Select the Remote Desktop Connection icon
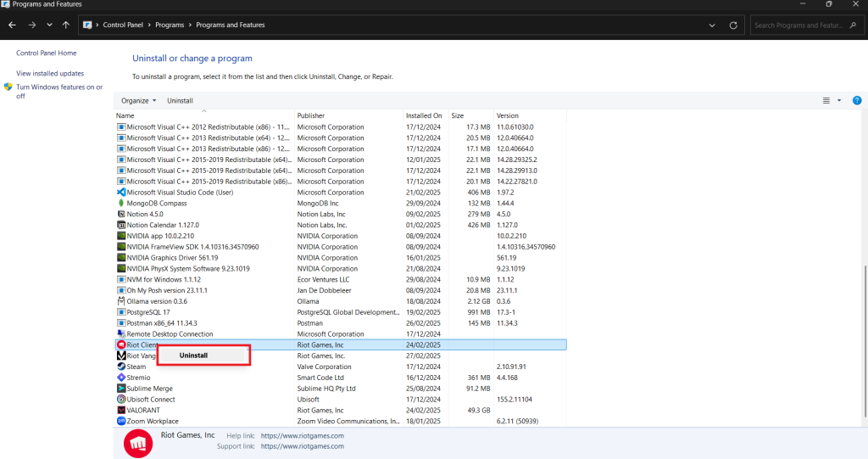This screenshot has height=459, width=868. tap(121, 333)
